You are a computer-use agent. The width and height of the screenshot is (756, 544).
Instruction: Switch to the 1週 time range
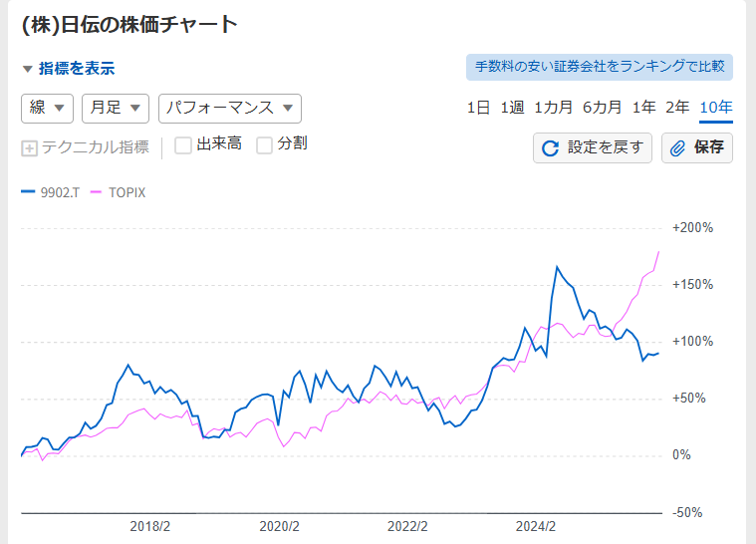pos(512,108)
